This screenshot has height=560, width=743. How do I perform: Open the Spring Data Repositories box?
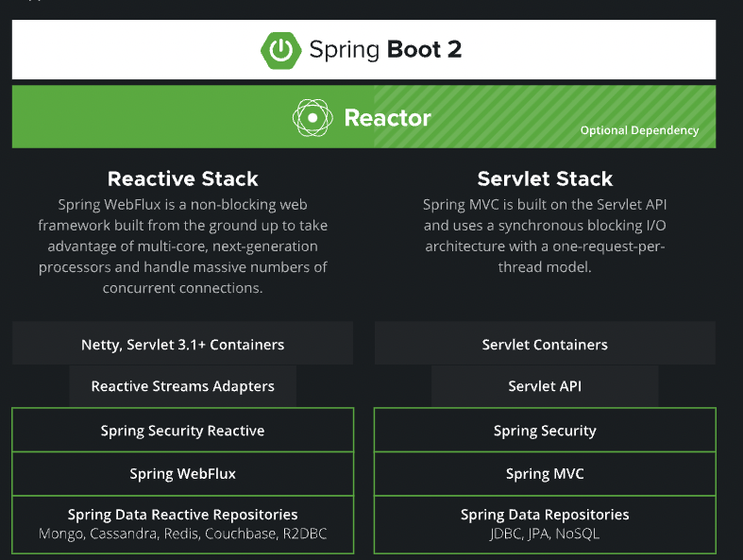pos(545,524)
